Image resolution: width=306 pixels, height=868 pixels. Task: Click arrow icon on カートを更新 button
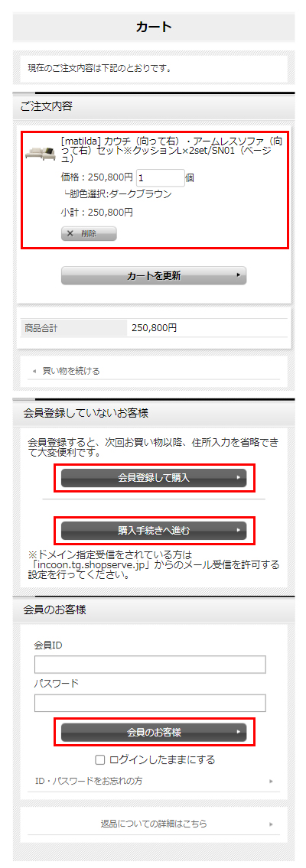pyautogui.click(x=238, y=275)
